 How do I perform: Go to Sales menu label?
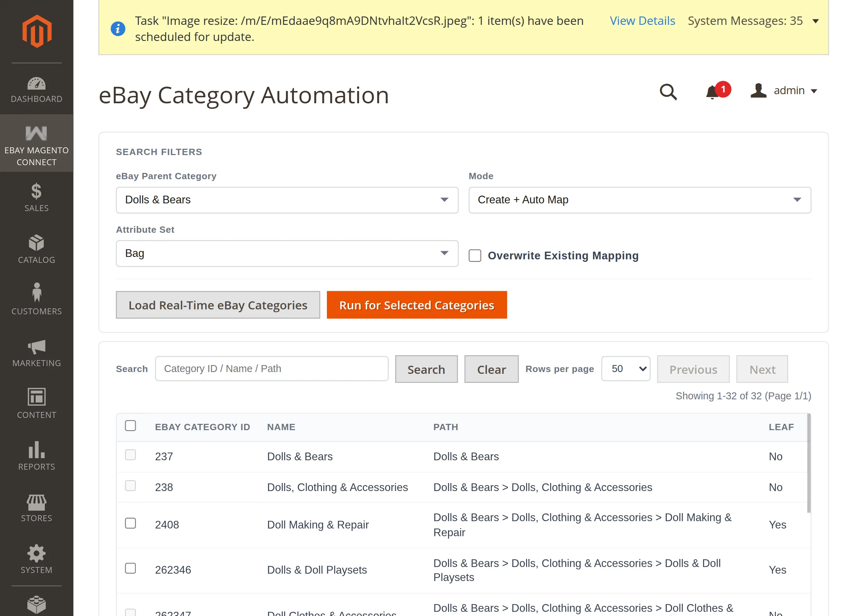(x=36, y=208)
